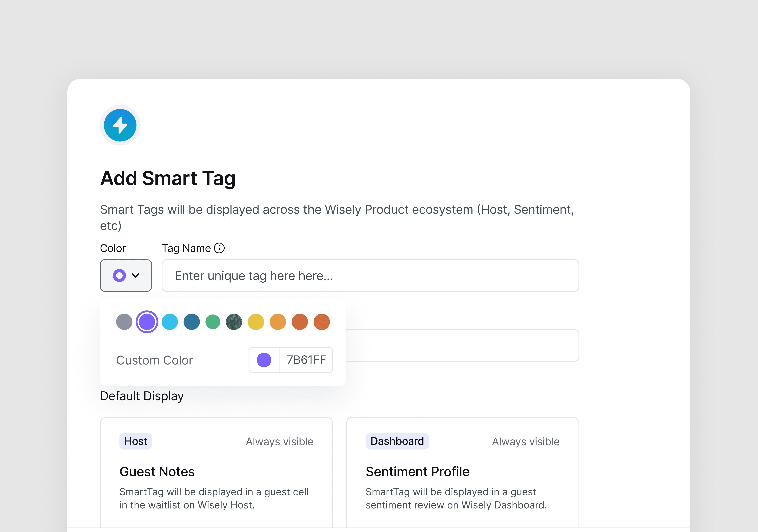The width and height of the screenshot is (758, 532).
Task: Open the Color dropdown selector
Action: (x=126, y=276)
